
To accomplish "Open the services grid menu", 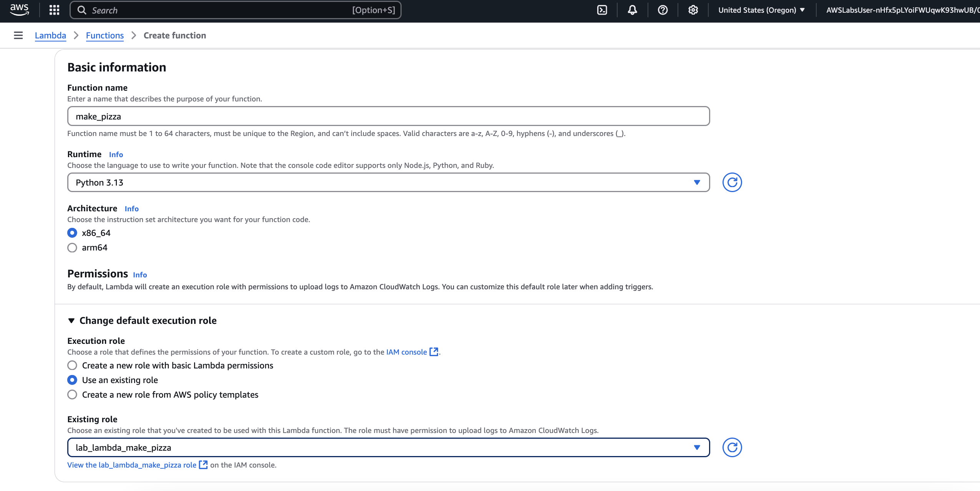I will pos(54,10).
